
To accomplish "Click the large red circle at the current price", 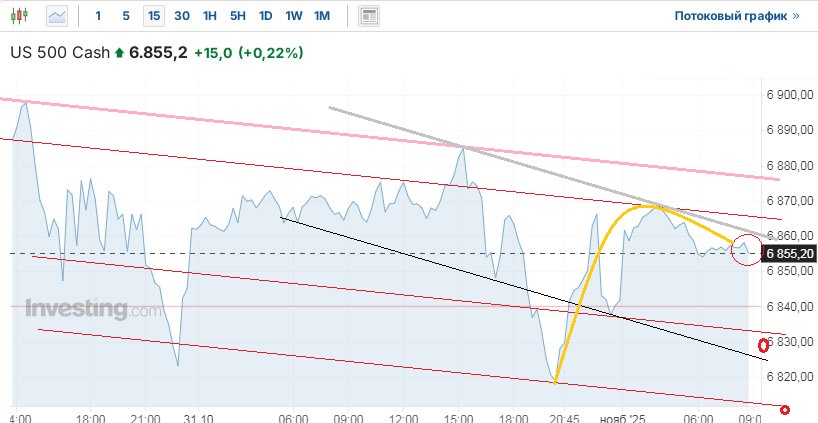I will 745,252.
